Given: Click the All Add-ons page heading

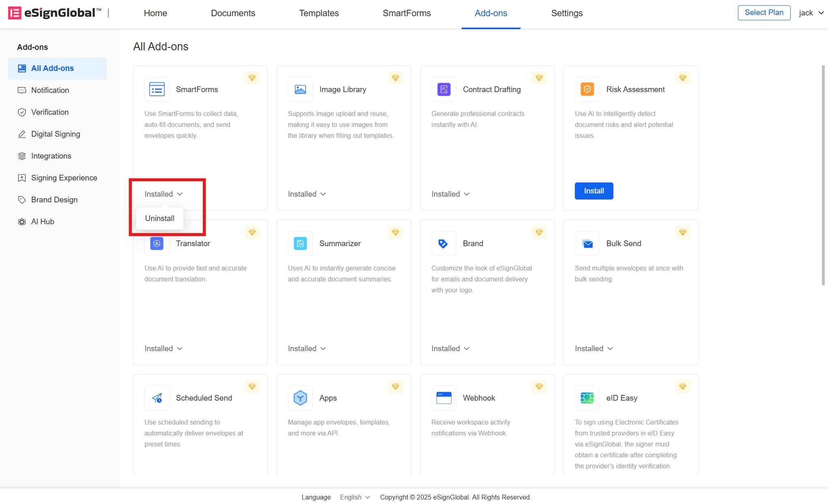Looking at the screenshot, I should [161, 46].
